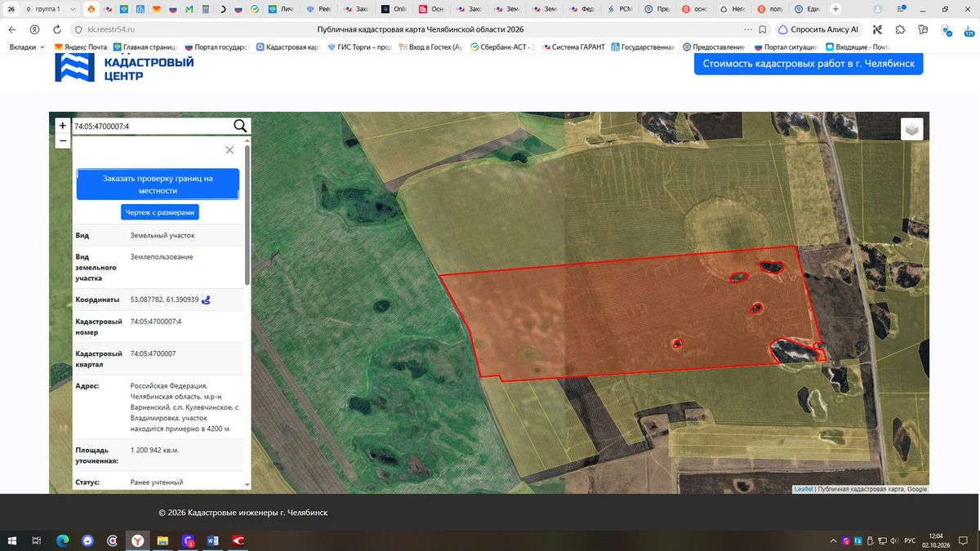Open Word from the taskbar
The width and height of the screenshot is (980, 551).
[213, 540]
